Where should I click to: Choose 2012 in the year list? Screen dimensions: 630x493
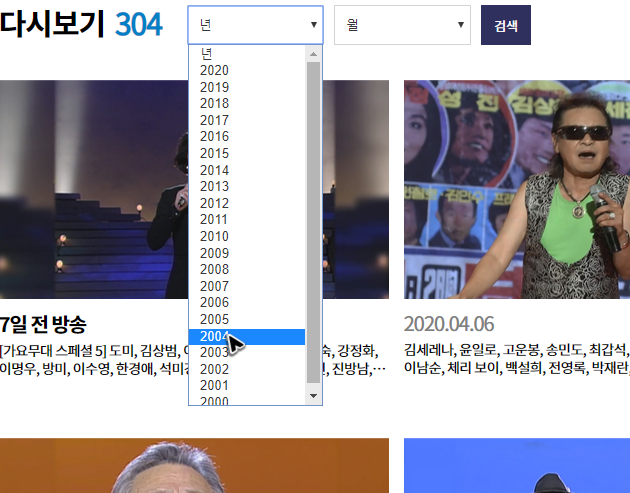pos(247,203)
